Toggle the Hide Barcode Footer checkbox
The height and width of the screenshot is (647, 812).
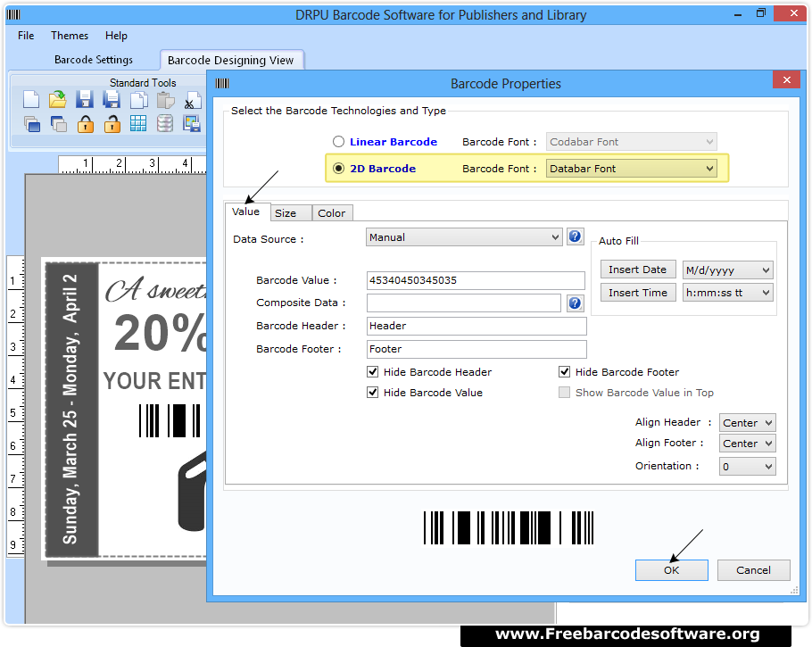(x=565, y=372)
